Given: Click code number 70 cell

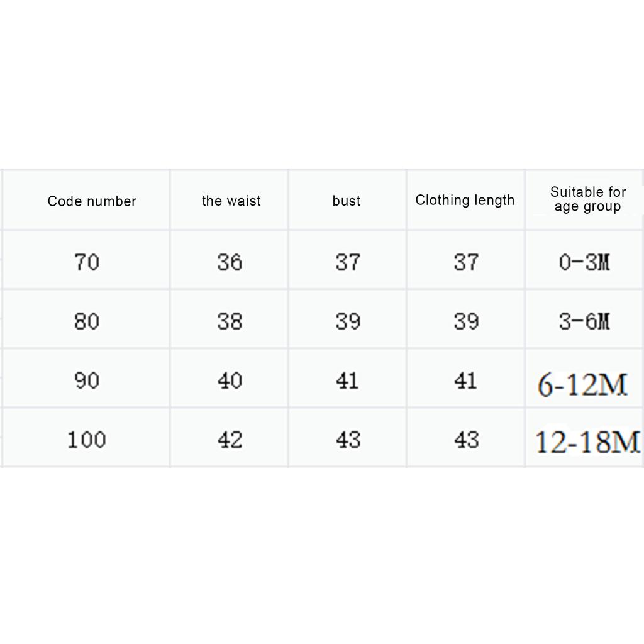Looking at the screenshot, I should (87, 262).
